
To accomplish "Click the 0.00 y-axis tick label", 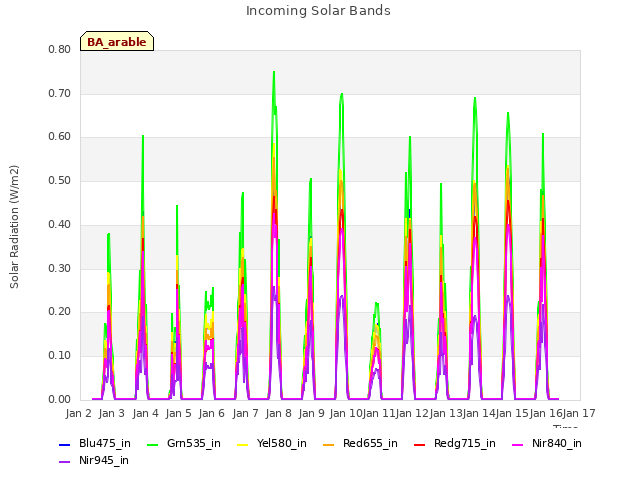I will pos(60,399).
